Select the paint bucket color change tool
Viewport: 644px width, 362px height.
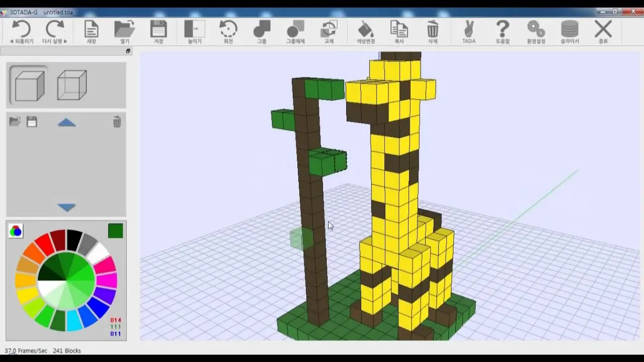click(365, 32)
